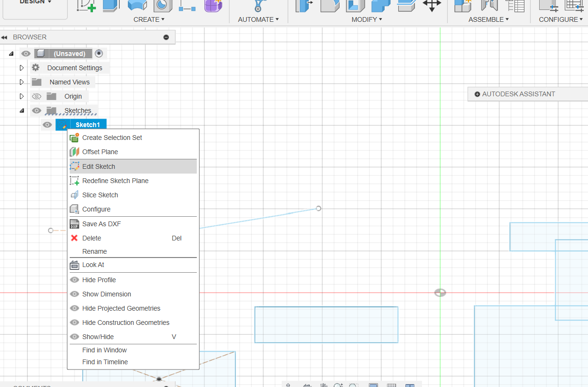Click the Document Settings label

coord(74,68)
